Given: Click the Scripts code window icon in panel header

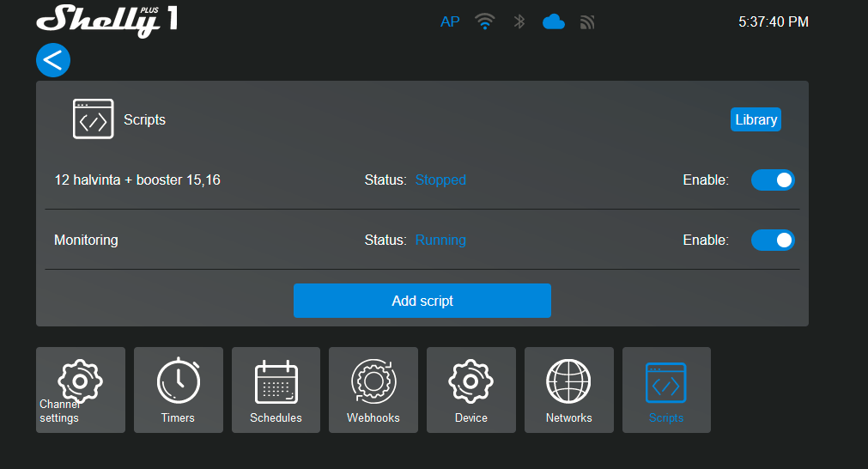Looking at the screenshot, I should coord(93,119).
